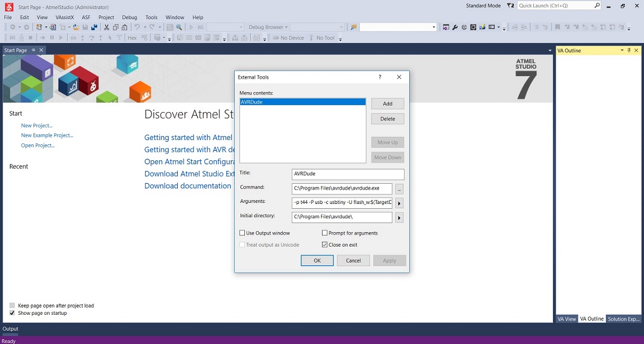Open the File menu
The width and height of the screenshot is (644, 344).
pos(8,17)
